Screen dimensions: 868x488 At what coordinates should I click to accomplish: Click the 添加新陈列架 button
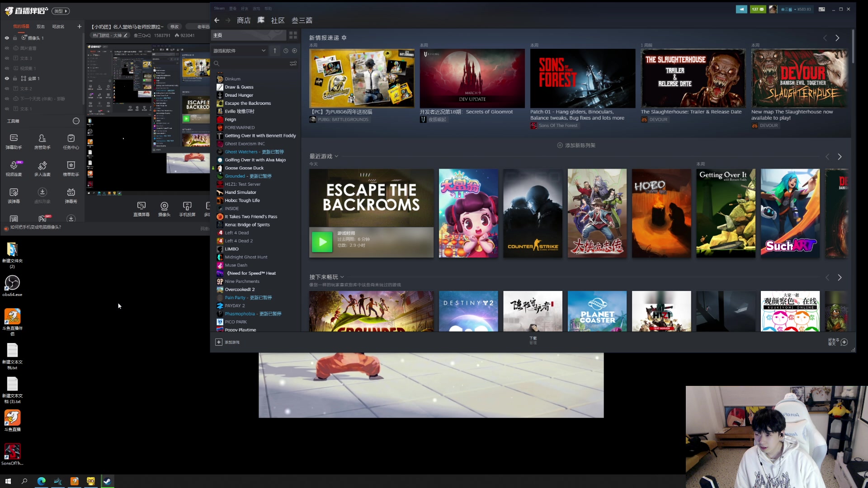(576, 145)
